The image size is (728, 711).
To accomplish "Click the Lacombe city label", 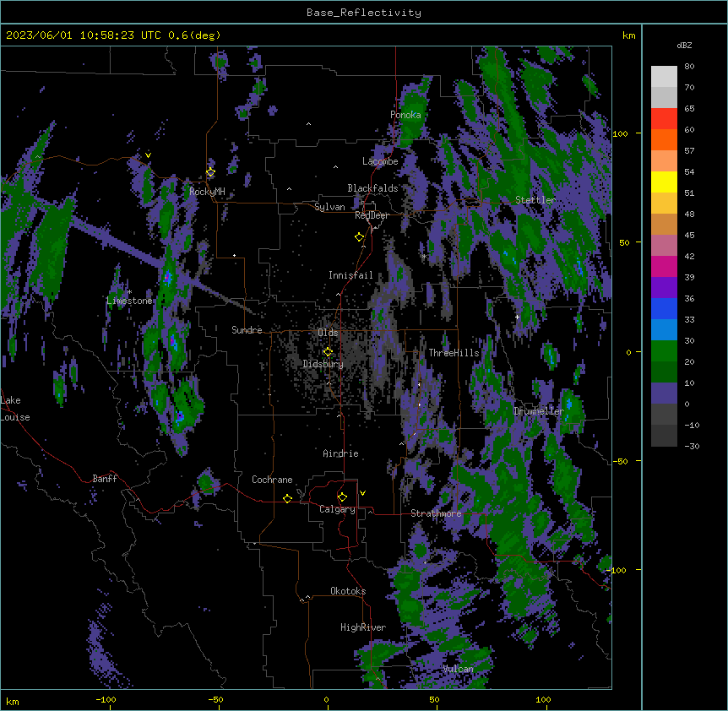I will (x=380, y=161).
